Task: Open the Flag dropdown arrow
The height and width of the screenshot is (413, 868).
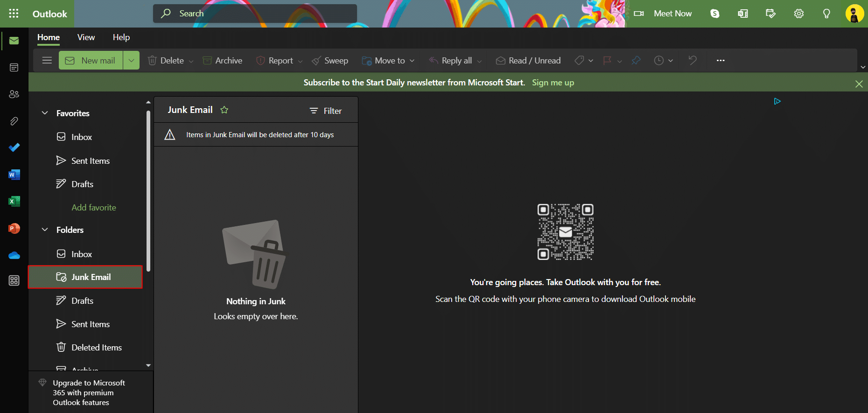Action: coord(620,61)
